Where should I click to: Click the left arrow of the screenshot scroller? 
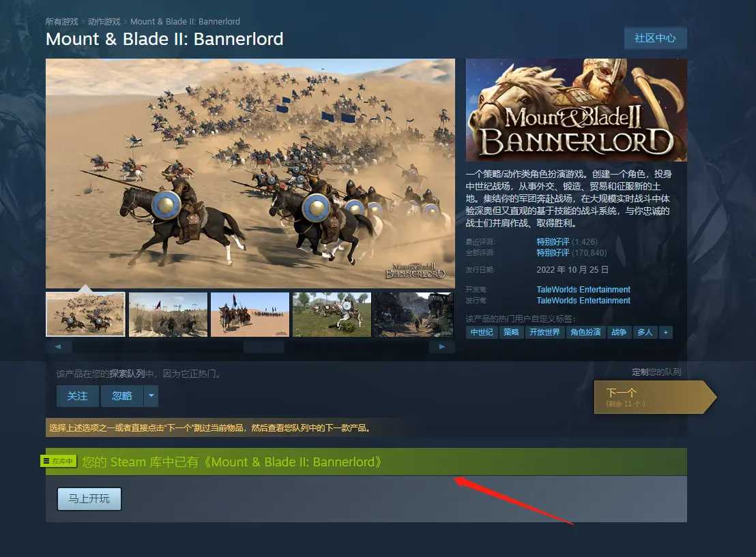pos(59,346)
